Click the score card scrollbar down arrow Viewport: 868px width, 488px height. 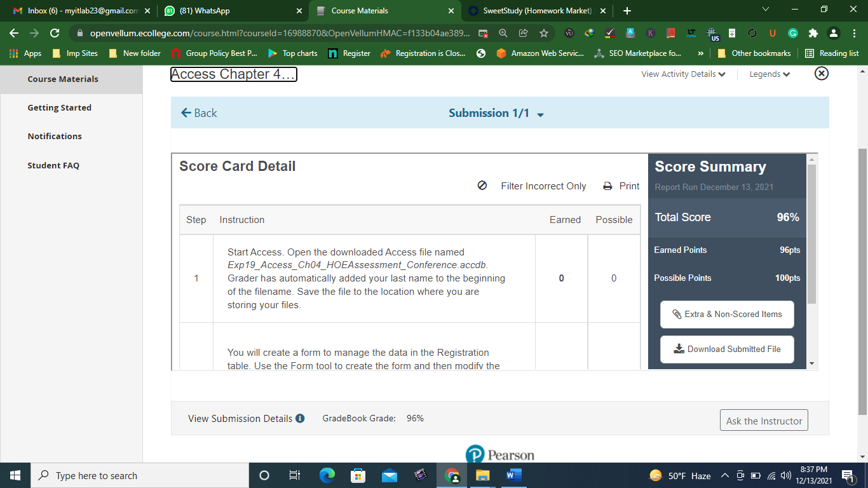811,363
